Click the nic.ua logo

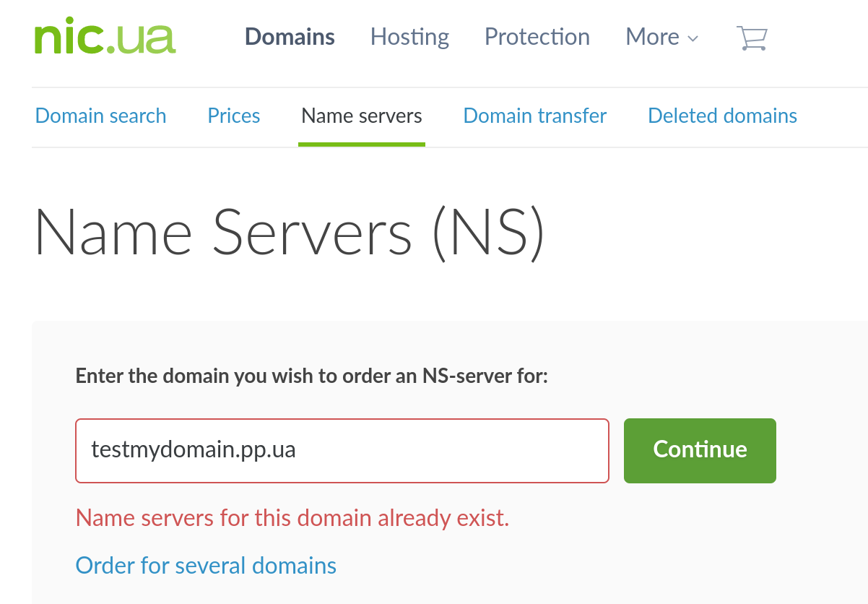(x=105, y=38)
